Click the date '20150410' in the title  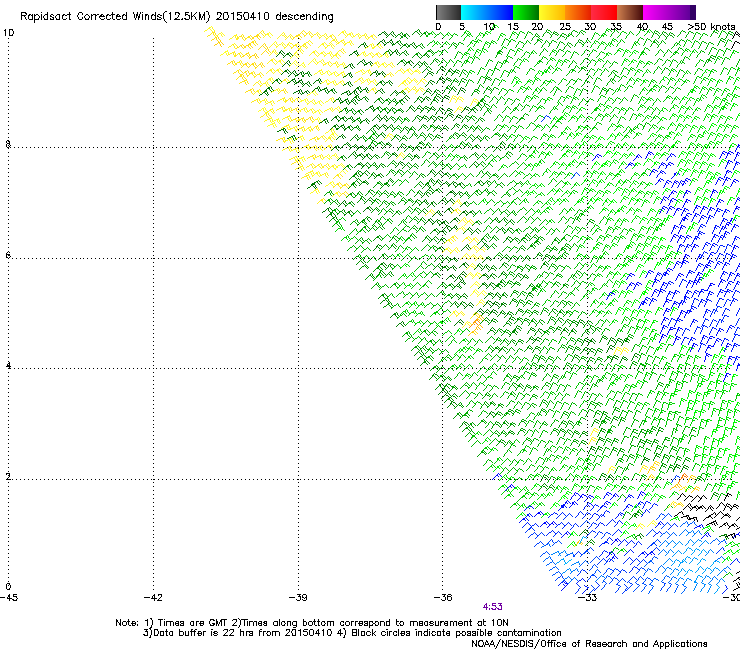[243, 17]
